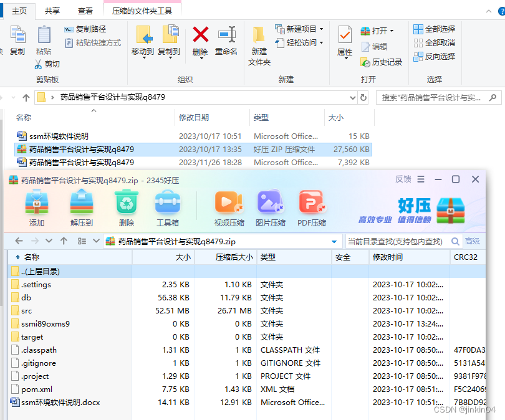Viewport: 505px width, 420px height.
Task: Open the Toolbox (工具箱) icon
Action: (168, 202)
